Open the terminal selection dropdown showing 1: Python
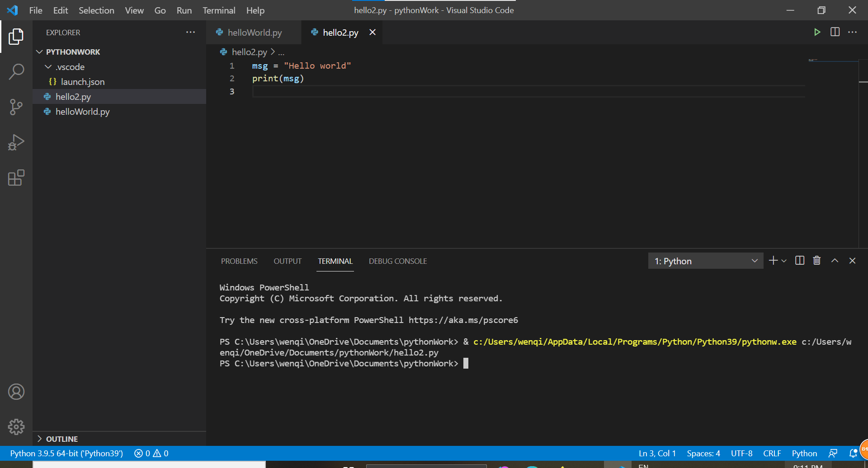Image resolution: width=868 pixels, height=468 pixels. point(705,261)
